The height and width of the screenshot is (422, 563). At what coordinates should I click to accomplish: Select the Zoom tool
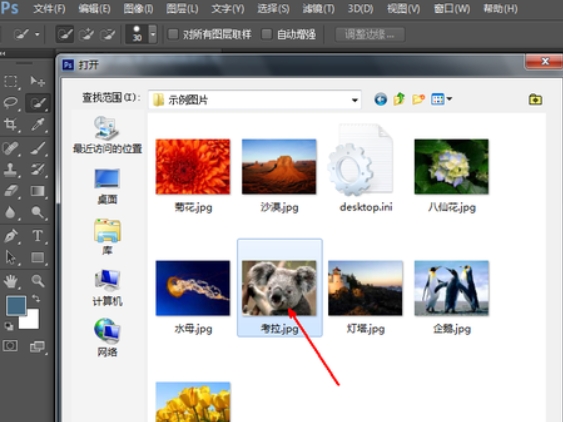37,281
